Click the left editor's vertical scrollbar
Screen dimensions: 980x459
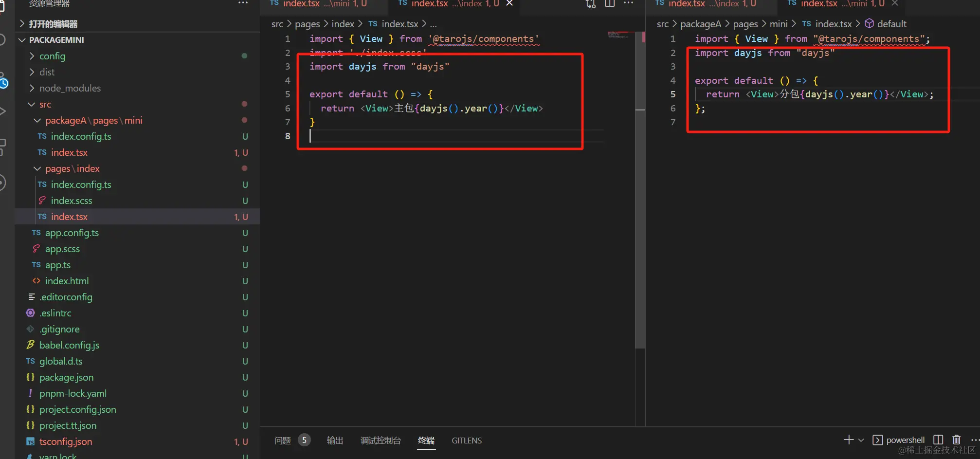(x=640, y=229)
